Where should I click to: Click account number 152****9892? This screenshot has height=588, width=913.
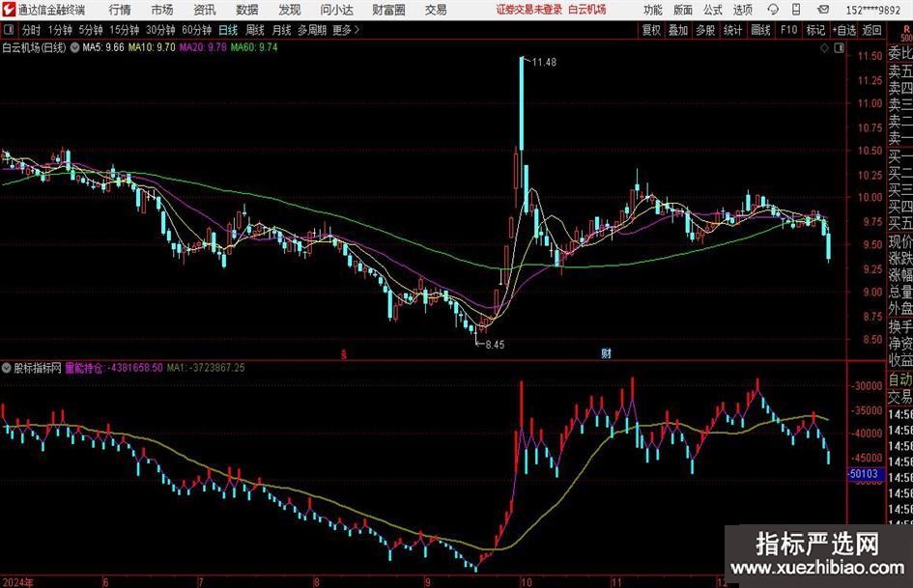(872, 10)
